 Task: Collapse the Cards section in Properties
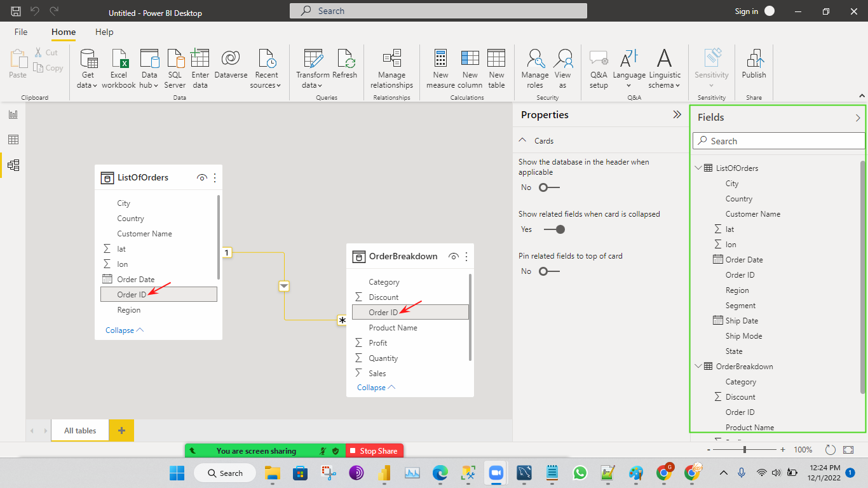[523, 140]
